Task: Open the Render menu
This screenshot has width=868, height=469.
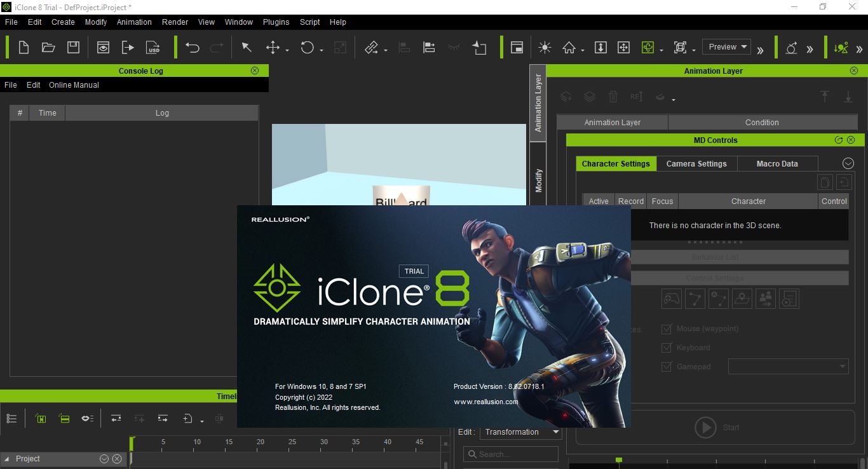Action: (175, 22)
